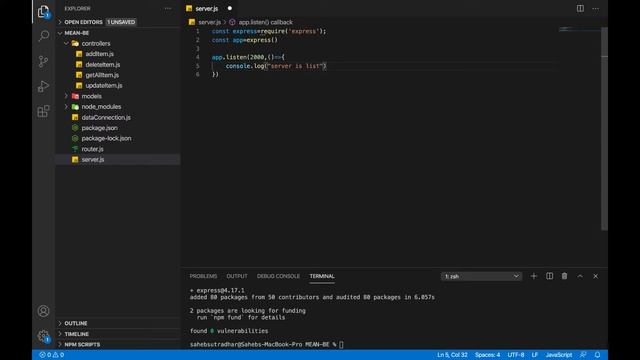Click Ln 5, Col 32 cursor position
Viewport: 640px width, 360px height.
click(x=452, y=355)
